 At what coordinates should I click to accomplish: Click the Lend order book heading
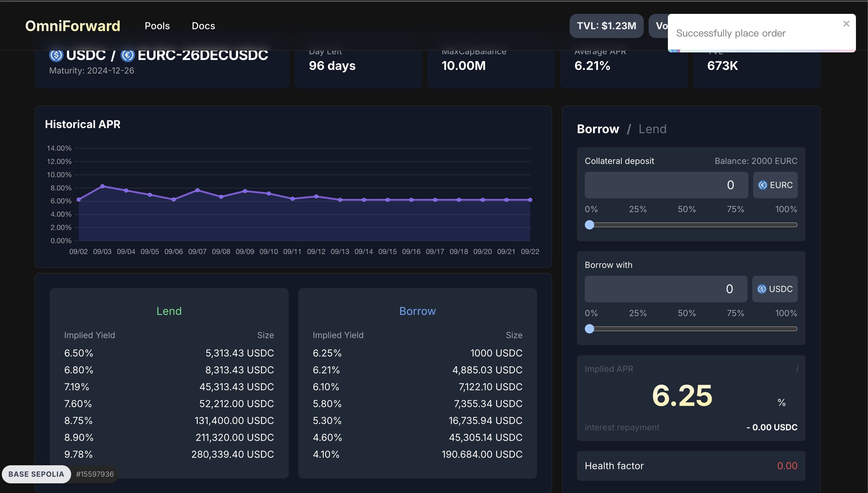click(169, 311)
